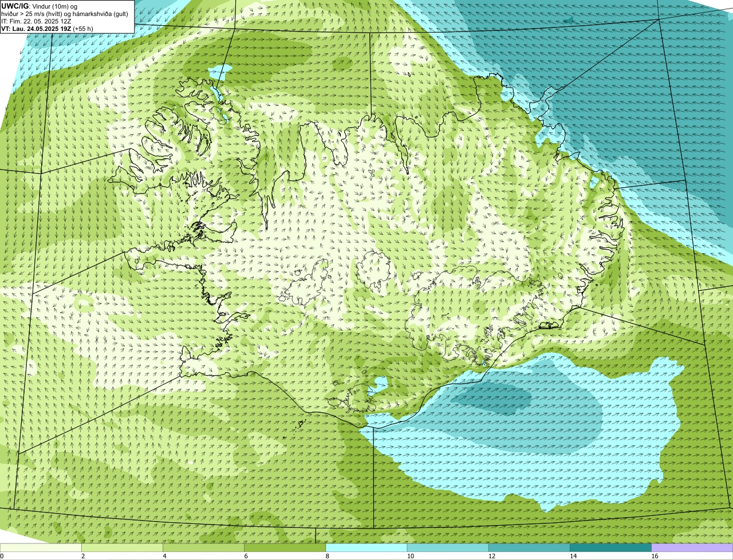The width and height of the screenshot is (733, 560).
Task: Click the scale label "6"
Action: (246, 556)
